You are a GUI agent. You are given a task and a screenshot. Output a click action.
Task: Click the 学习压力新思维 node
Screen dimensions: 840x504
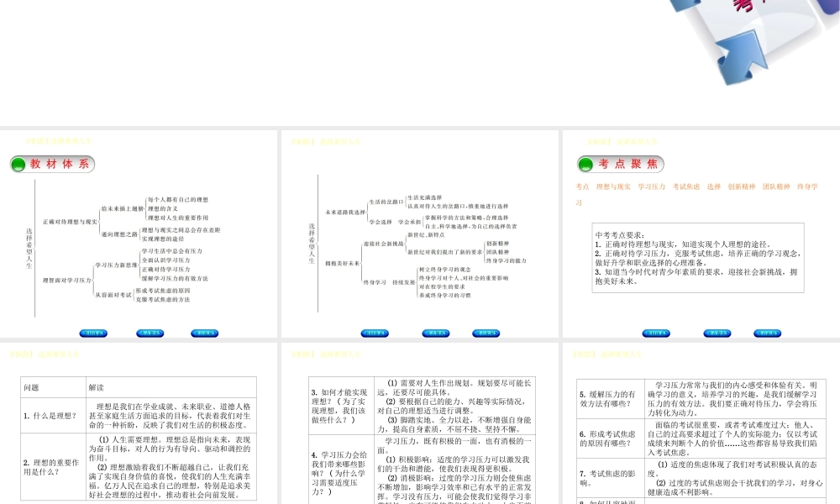click(x=116, y=265)
